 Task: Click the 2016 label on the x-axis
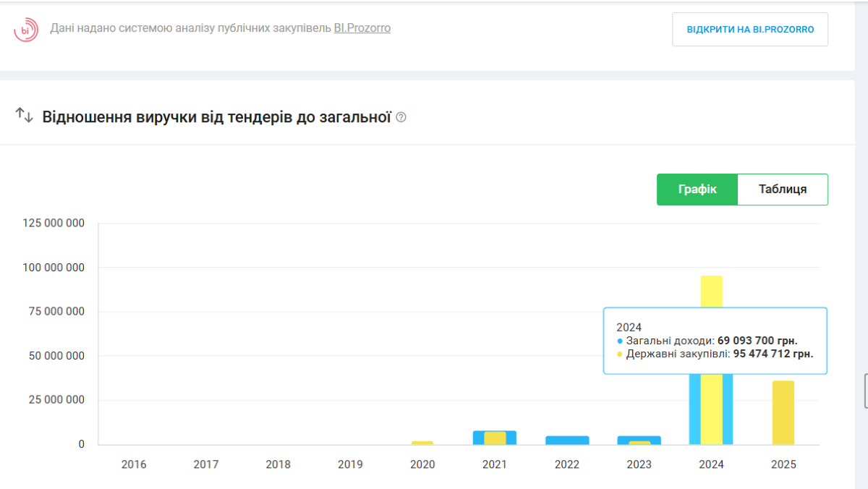(134, 464)
